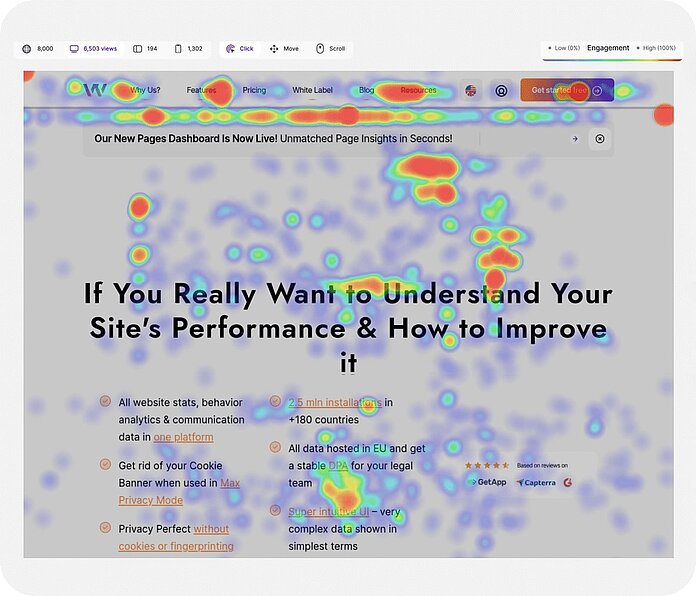Select the mobile device filter showing 1,302
The width and height of the screenshot is (696, 596).
(x=188, y=48)
